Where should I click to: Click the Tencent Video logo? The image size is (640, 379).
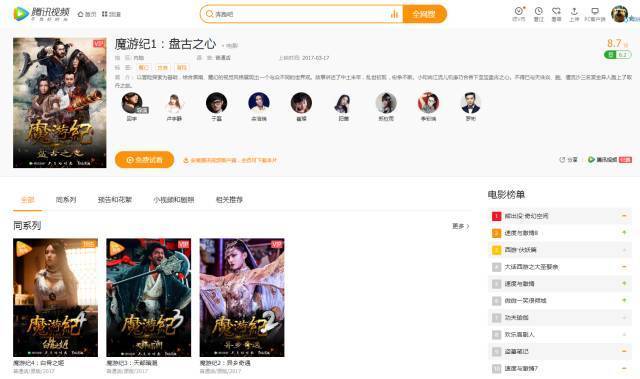click(41, 13)
